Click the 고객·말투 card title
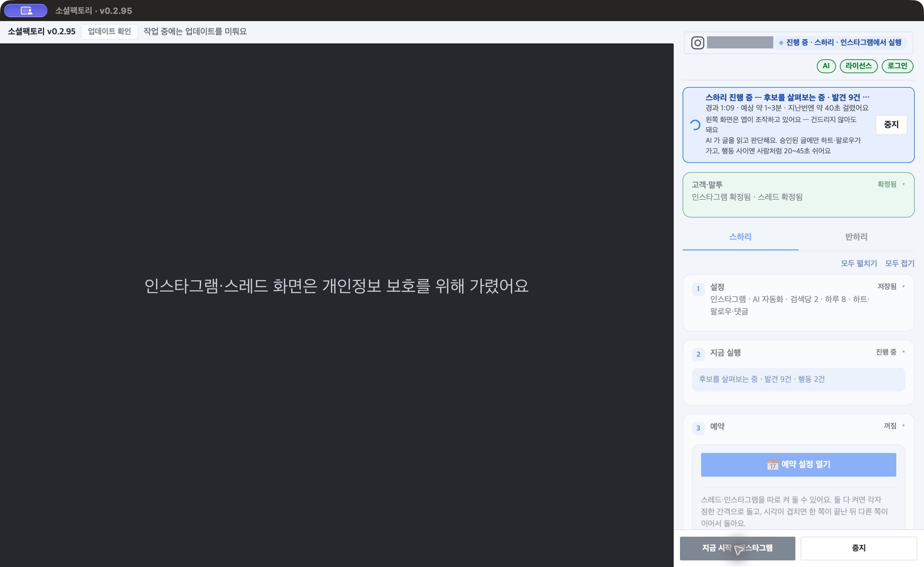Viewport: 924px width, 567px height. tap(707, 185)
